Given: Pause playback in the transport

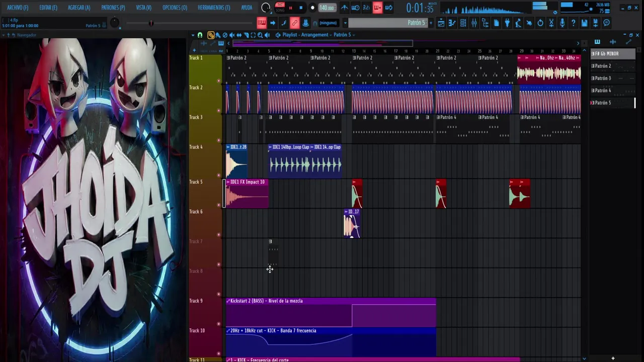Looking at the screenshot, I should [290, 8].
